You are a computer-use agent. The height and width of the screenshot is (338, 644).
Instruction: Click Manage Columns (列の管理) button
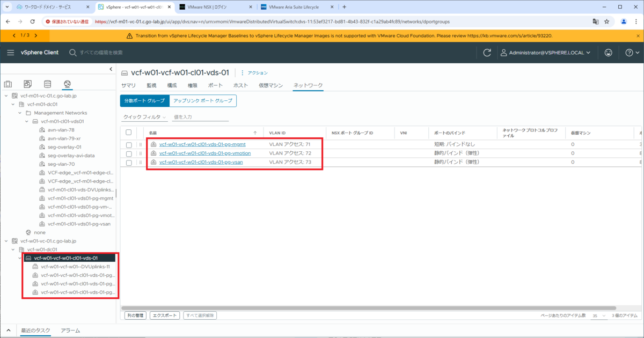click(135, 315)
